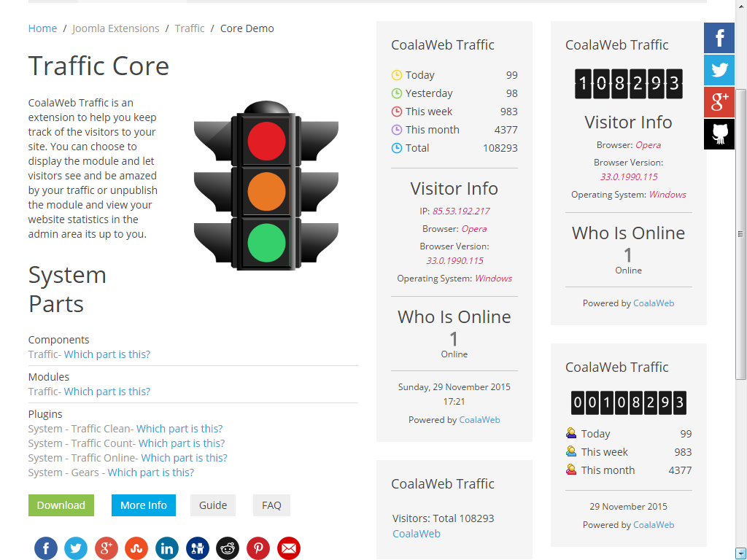Click the blue Facebook square in the side bar
This screenshot has height=560, width=747.
coord(719,38)
